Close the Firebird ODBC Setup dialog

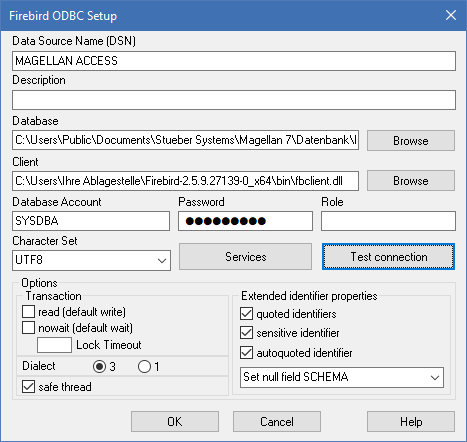pos(451,15)
